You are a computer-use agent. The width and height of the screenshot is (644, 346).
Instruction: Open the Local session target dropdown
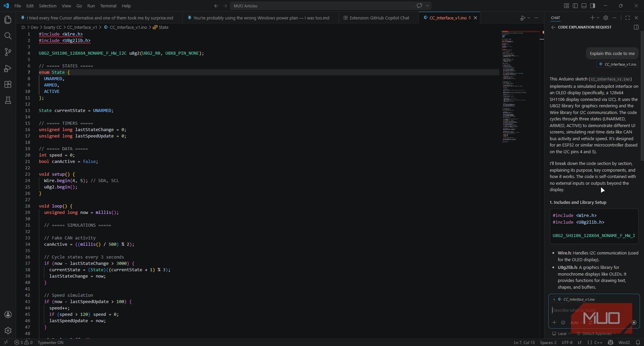pos(561,334)
